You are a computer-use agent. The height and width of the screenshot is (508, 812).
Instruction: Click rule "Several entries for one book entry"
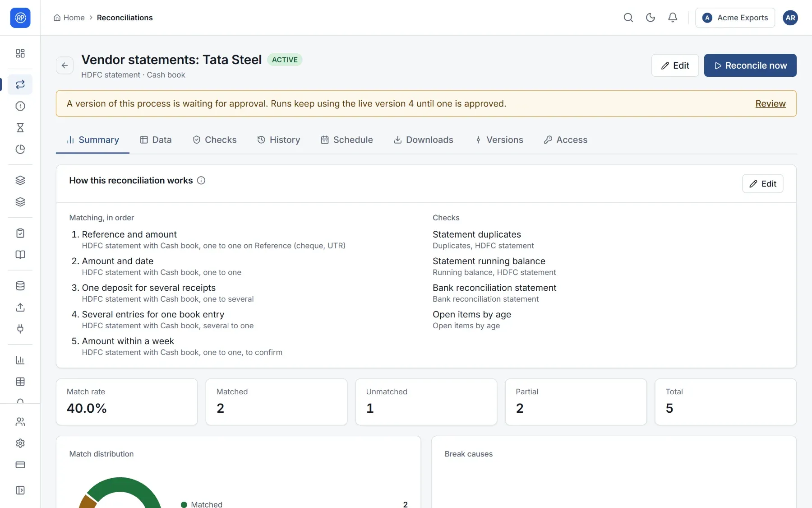153,314
